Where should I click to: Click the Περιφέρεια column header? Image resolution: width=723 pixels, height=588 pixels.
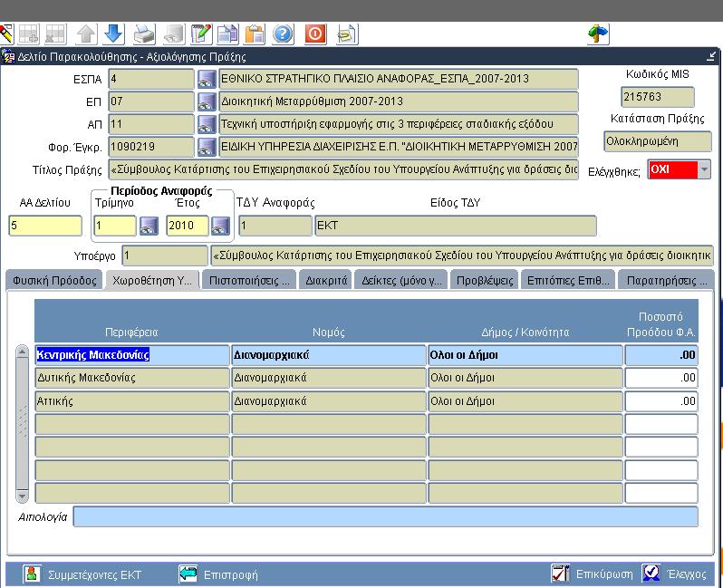click(x=131, y=332)
